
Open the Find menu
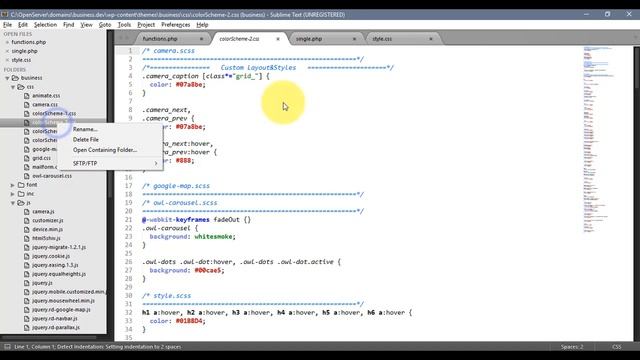coord(69,25)
